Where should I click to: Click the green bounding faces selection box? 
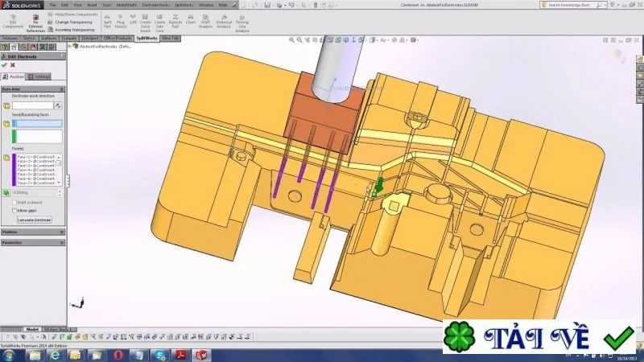pos(37,137)
